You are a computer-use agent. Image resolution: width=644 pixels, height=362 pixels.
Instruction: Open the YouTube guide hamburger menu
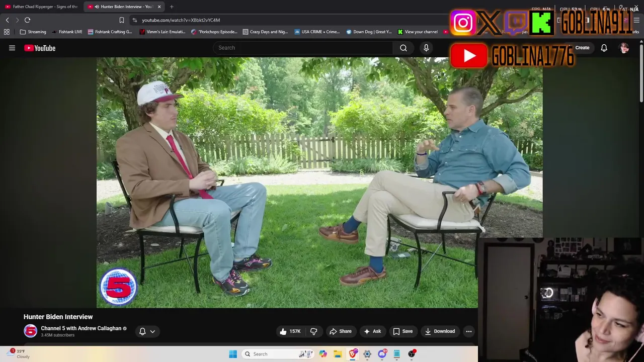[12, 48]
